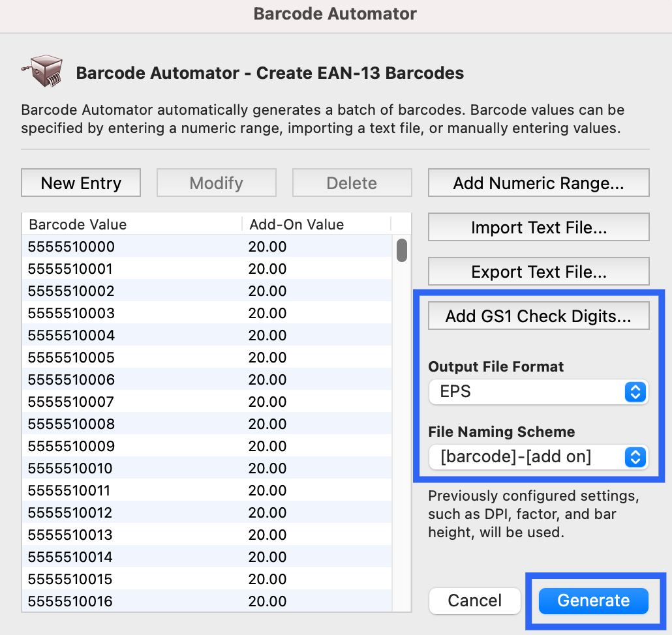
Task: Click add-on value 20.00 in row 5555510005
Action: coord(267,357)
